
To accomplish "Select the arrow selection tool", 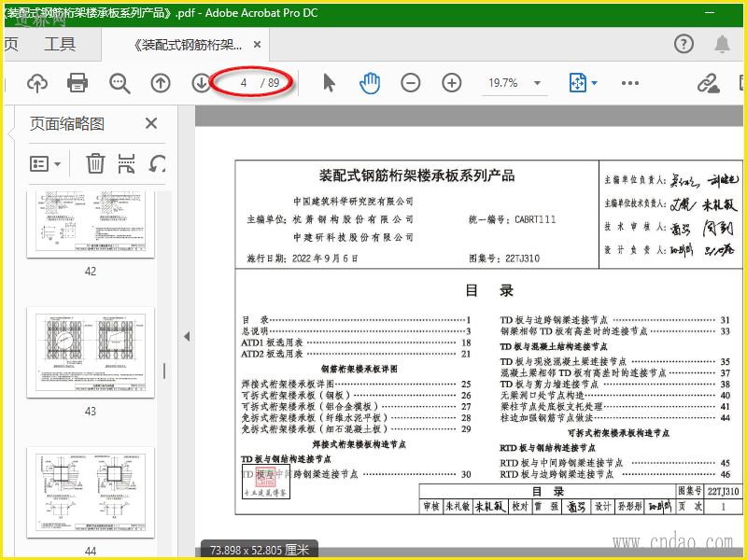I will (329, 83).
